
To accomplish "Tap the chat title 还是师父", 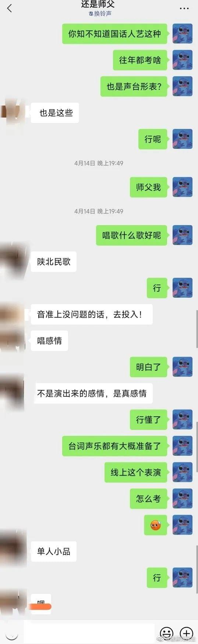I will pyautogui.click(x=98, y=4).
